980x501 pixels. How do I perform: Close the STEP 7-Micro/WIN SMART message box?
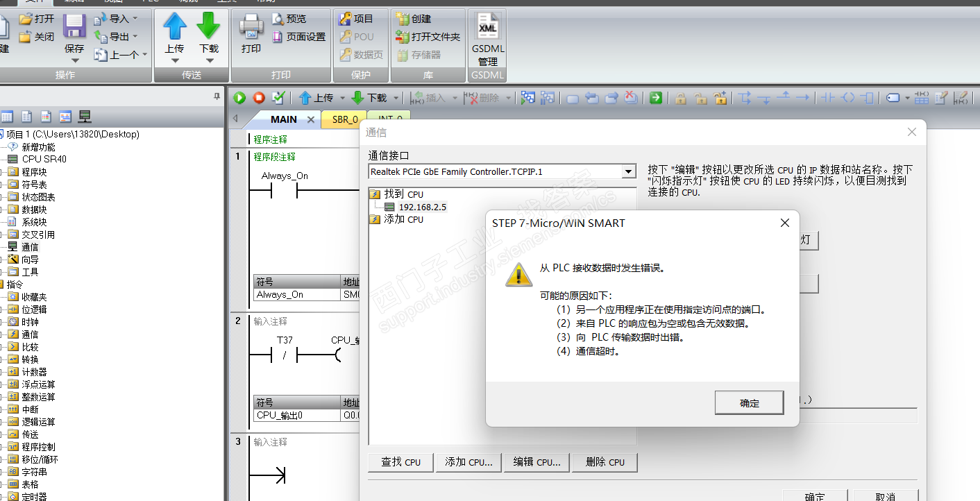click(785, 223)
